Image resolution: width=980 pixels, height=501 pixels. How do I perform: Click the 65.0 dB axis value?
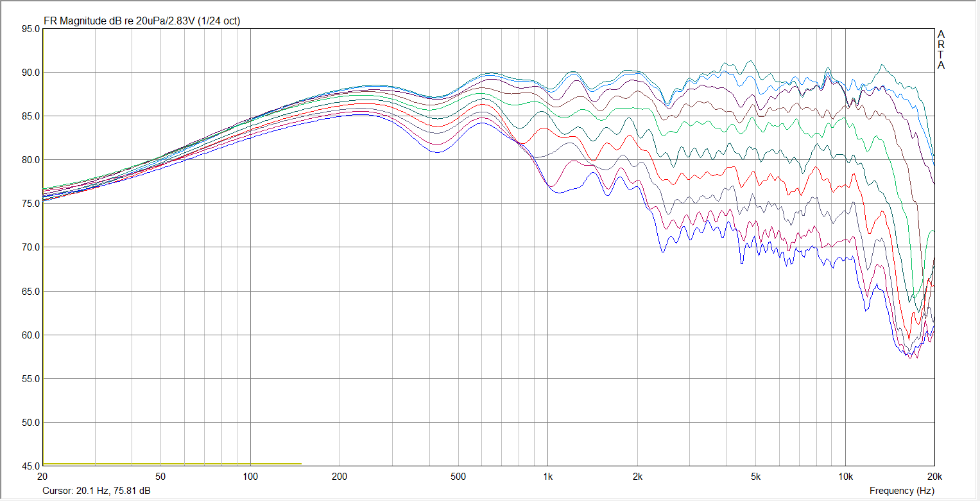tap(30, 292)
